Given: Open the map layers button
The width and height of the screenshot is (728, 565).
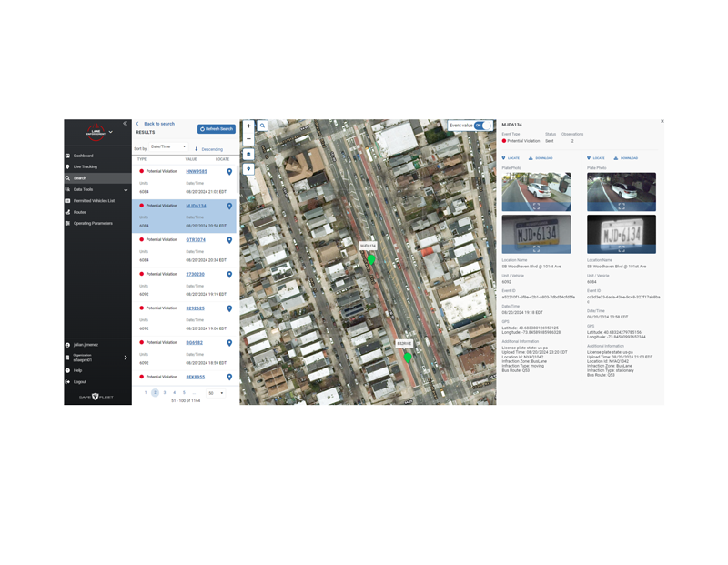Looking at the screenshot, I should pos(248,154).
